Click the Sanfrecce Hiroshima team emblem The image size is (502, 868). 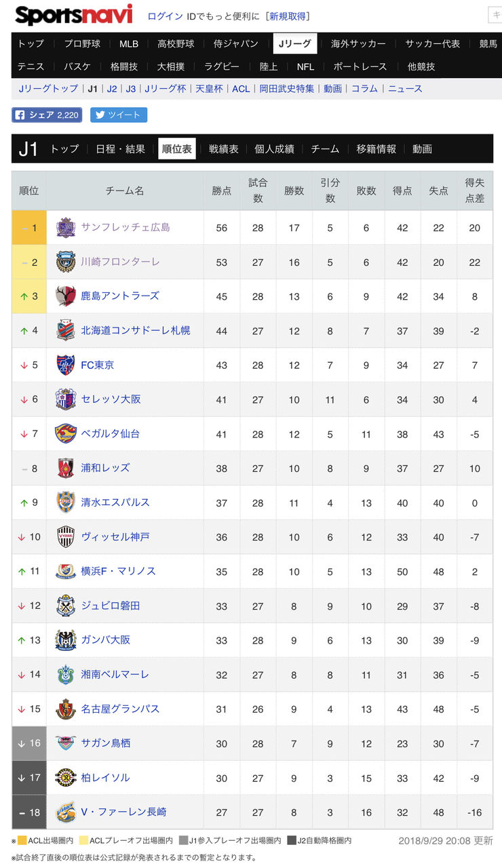click(x=66, y=228)
